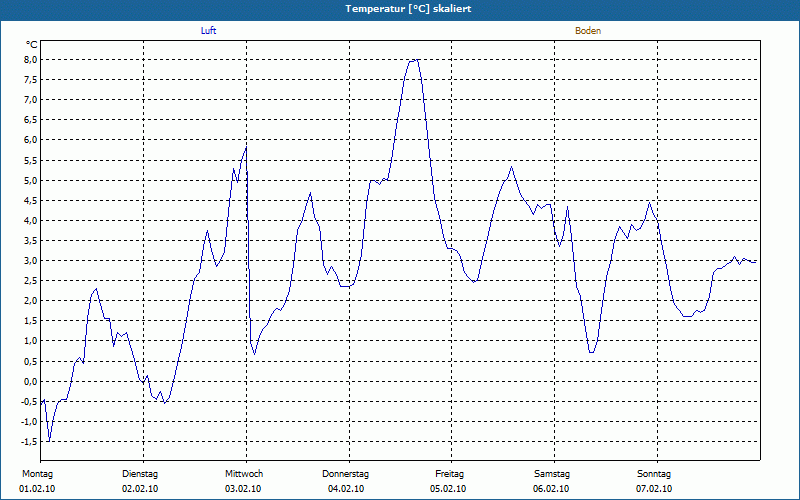This screenshot has width=800, height=500.
Task: Click the 8,0 °C peak of the curve
Action: [417, 60]
